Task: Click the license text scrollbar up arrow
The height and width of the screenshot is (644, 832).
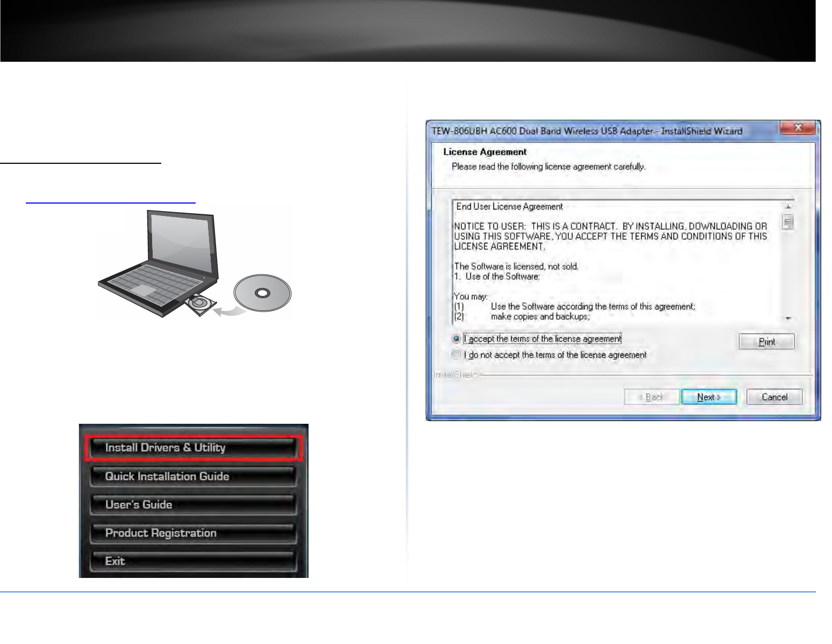Action: (788, 206)
